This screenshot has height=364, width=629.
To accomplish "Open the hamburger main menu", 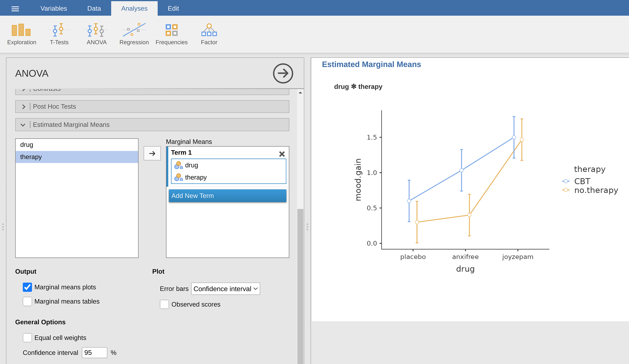I will (15, 9).
